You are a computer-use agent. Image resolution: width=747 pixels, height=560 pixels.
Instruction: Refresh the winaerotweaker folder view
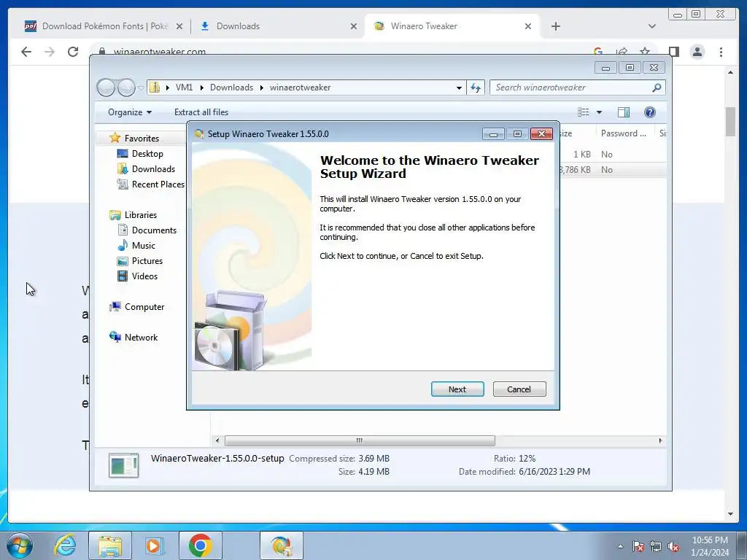476,87
